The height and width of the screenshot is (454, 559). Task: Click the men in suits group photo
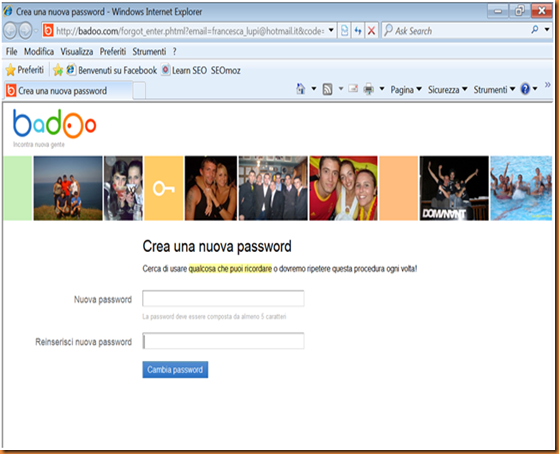point(273,188)
